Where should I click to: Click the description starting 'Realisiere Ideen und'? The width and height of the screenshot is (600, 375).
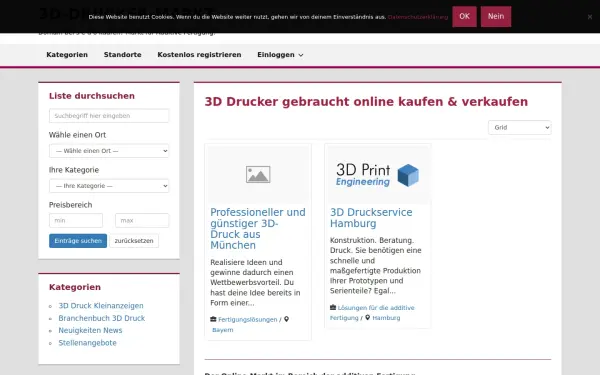click(x=255, y=282)
